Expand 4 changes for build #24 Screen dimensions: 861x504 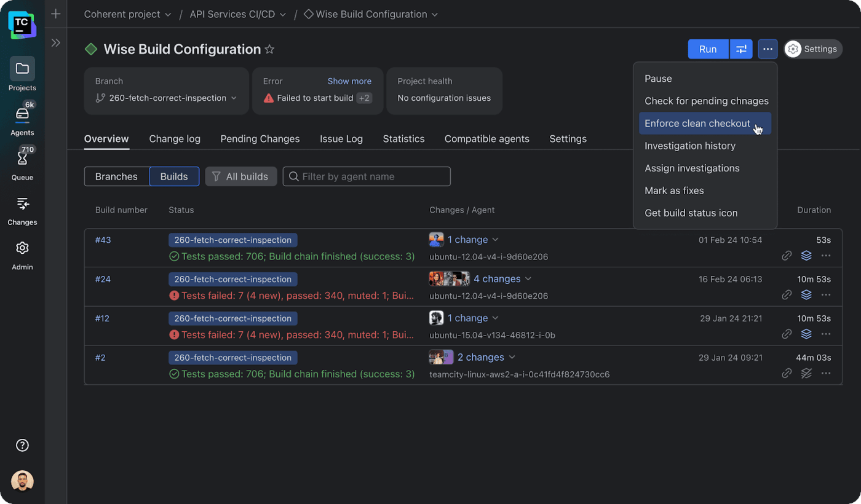[x=501, y=279]
